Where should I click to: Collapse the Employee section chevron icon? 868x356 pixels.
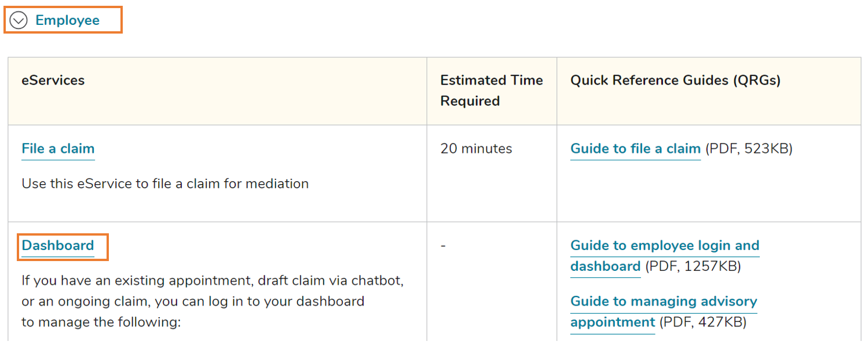(19, 21)
